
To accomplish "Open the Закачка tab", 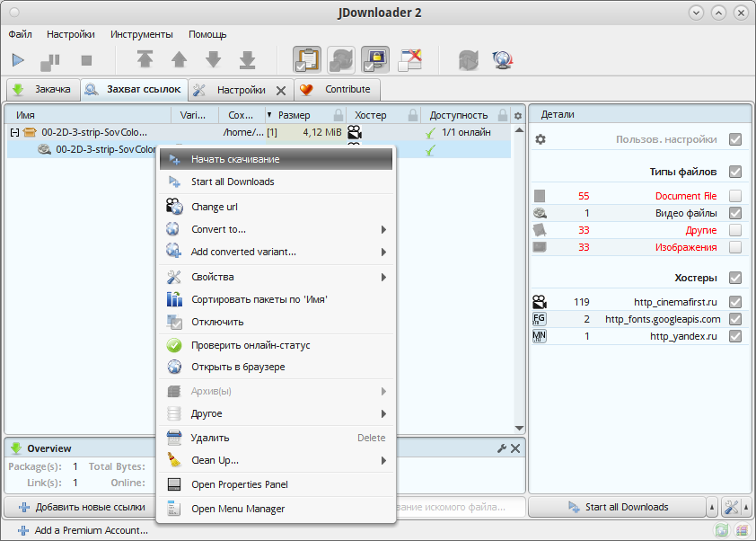I will [43, 89].
